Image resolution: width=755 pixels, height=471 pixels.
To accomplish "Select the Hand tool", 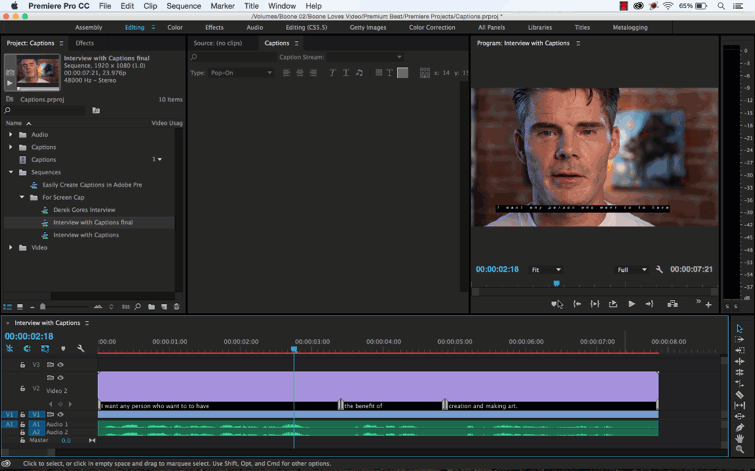I will (739, 438).
